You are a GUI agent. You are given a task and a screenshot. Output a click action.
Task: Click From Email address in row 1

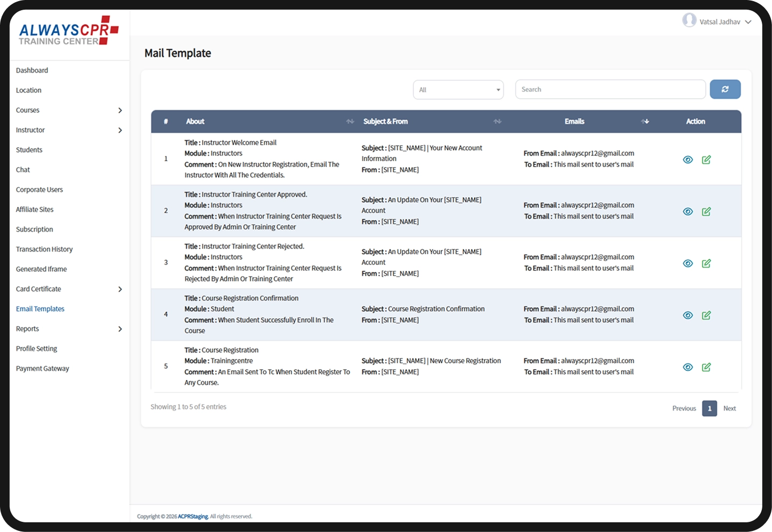[598, 153]
